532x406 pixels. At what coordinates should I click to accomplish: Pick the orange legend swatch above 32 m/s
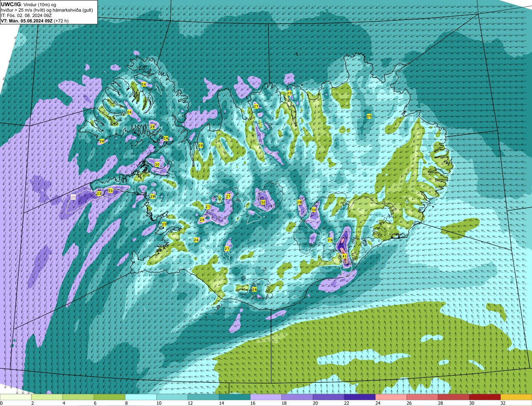516,397
